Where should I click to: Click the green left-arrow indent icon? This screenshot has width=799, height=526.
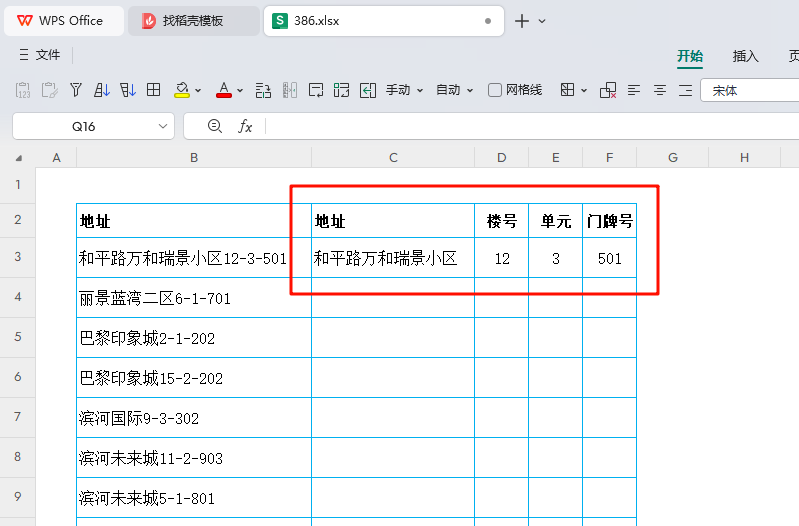click(x=368, y=90)
